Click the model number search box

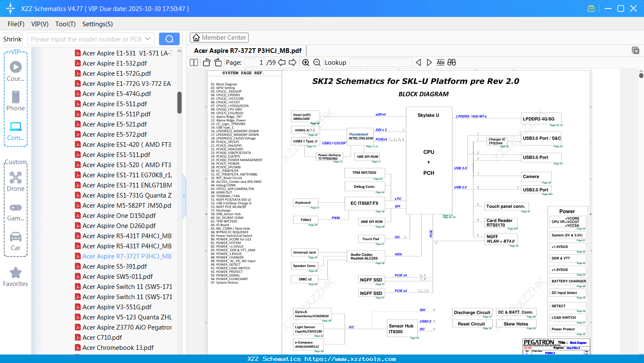(90, 39)
